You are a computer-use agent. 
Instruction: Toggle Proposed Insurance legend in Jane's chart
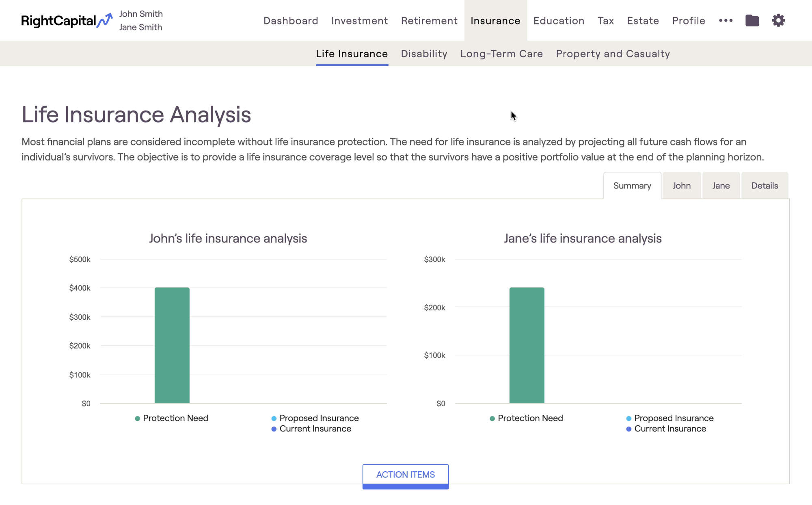pos(669,418)
